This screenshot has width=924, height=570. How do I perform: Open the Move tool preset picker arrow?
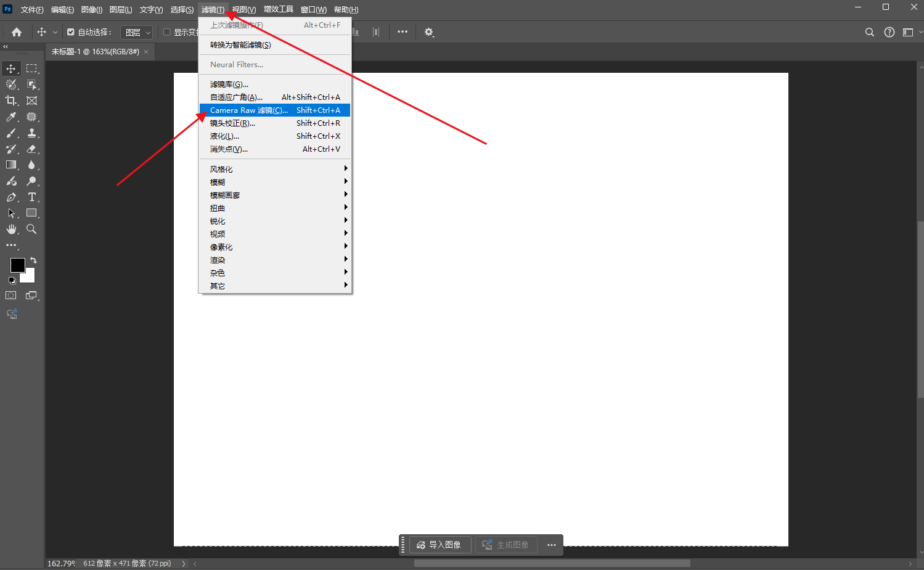55,32
